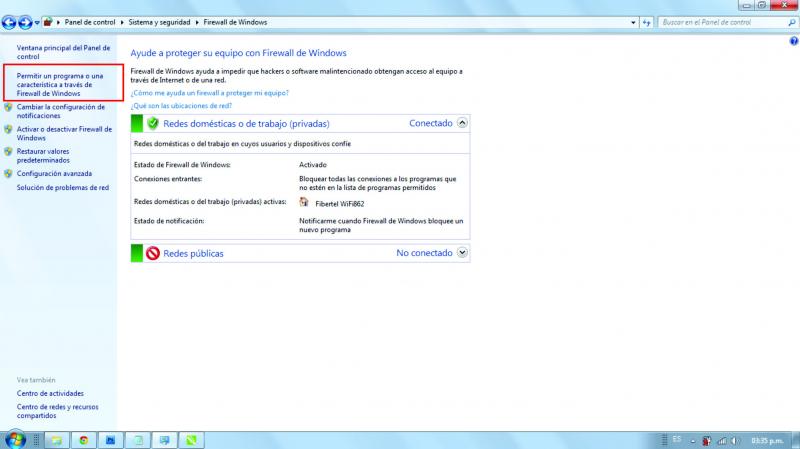
Task: Expand arrow after 'Panel de control' breadcrumb
Action: coord(122,22)
